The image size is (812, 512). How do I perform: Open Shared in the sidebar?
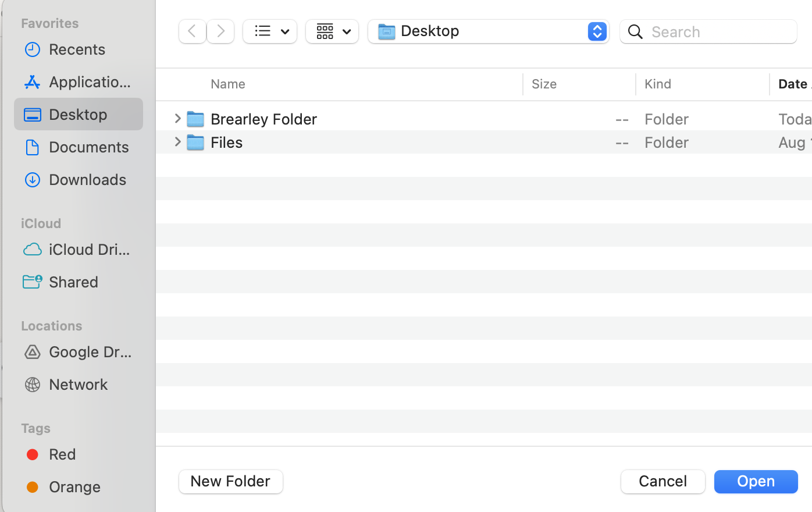click(79, 282)
